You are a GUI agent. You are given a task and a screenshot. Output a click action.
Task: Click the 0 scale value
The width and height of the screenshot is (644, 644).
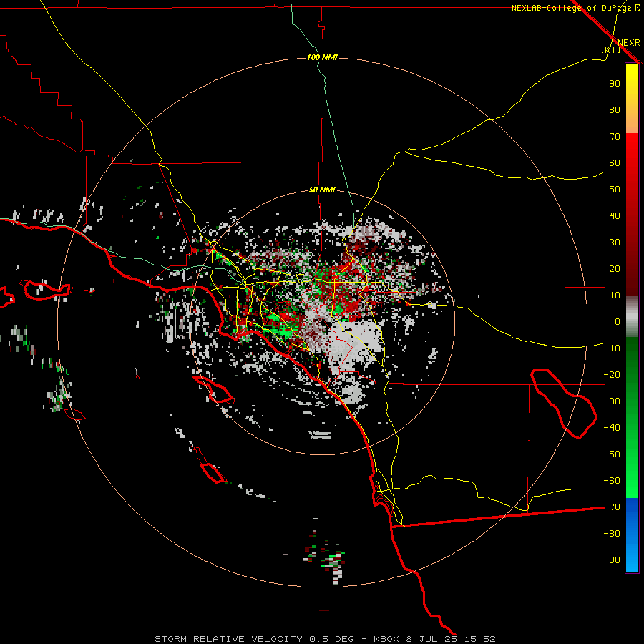click(618, 322)
